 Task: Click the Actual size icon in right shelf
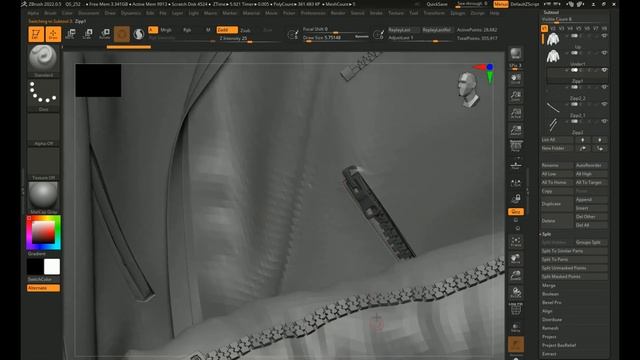coord(516,113)
